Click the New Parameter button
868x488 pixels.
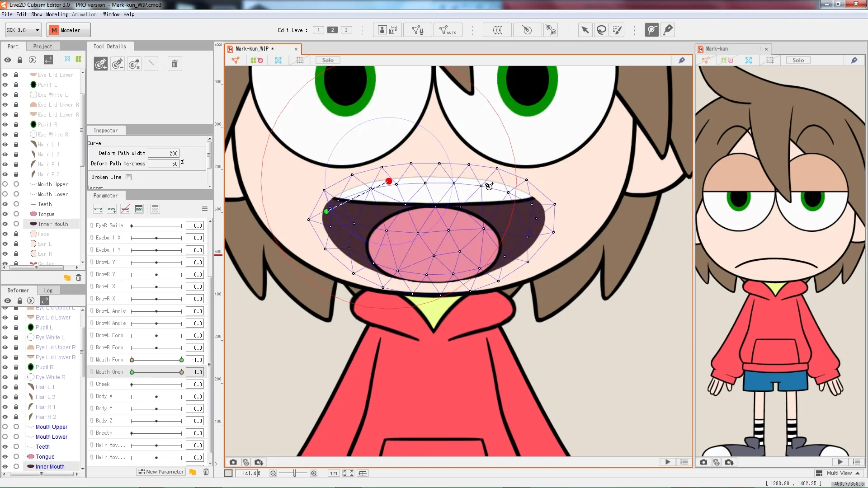160,471
